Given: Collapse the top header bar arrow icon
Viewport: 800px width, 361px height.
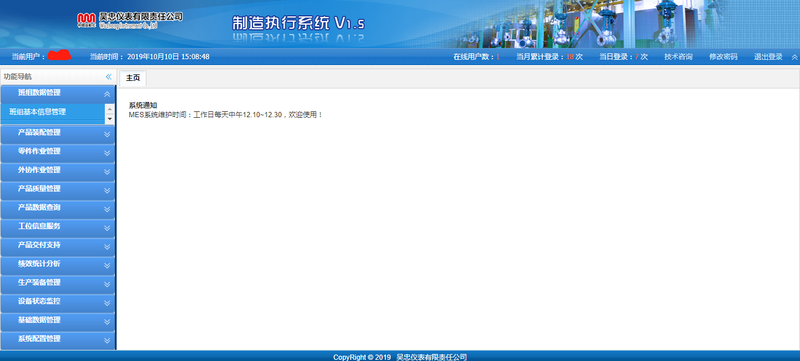Looking at the screenshot, I should click(794, 57).
